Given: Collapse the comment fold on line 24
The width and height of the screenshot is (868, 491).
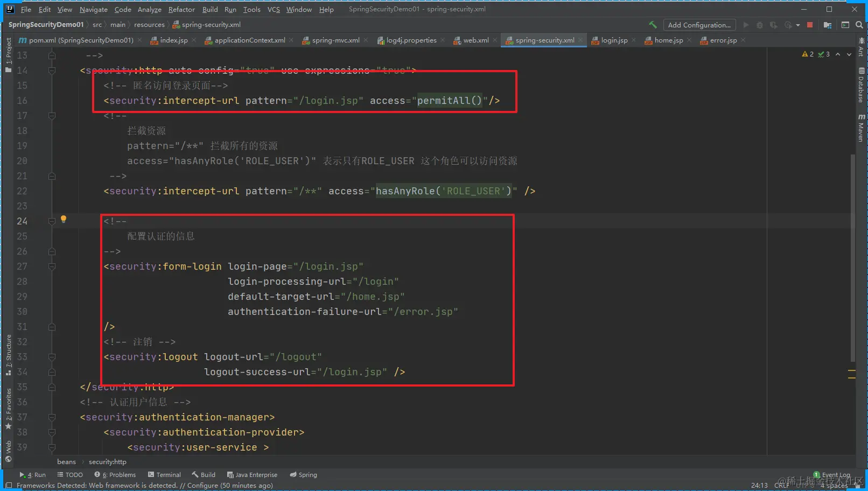Looking at the screenshot, I should [52, 221].
